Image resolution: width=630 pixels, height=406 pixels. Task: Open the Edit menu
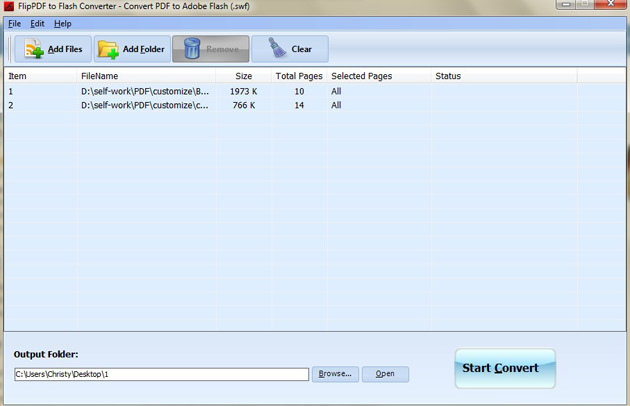click(x=37, y=24)
